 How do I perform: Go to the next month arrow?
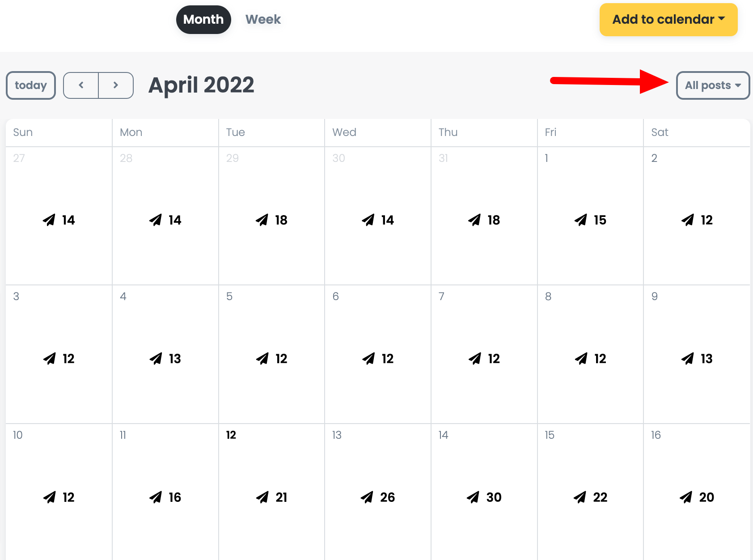[116, 85]
